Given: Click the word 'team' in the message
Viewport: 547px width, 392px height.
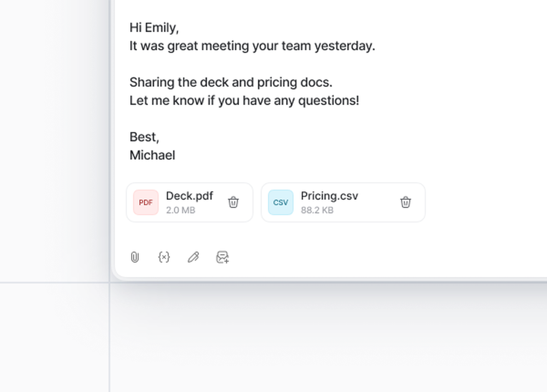Looking at the screenshot, I should point(296,46).
